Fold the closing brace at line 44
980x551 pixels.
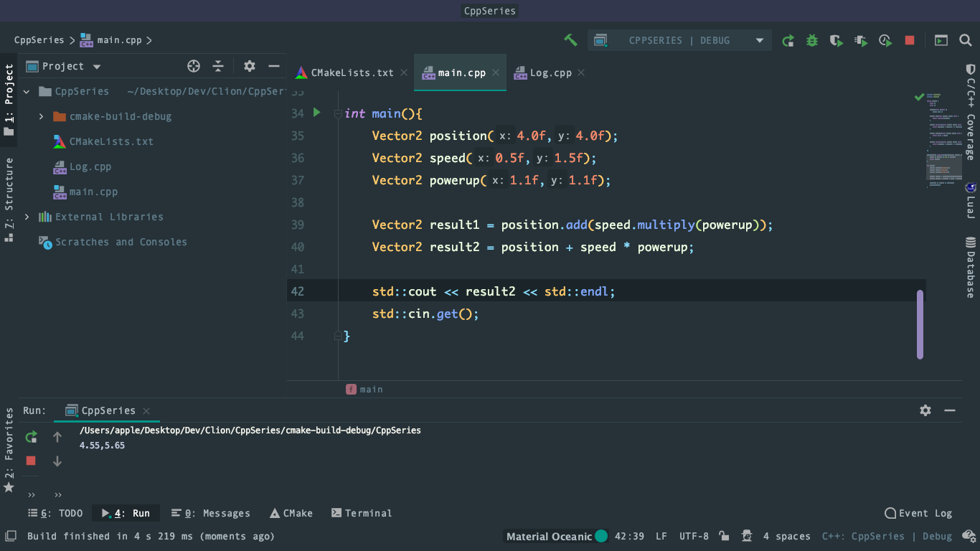pyautogui.click(x=338, y=336)
